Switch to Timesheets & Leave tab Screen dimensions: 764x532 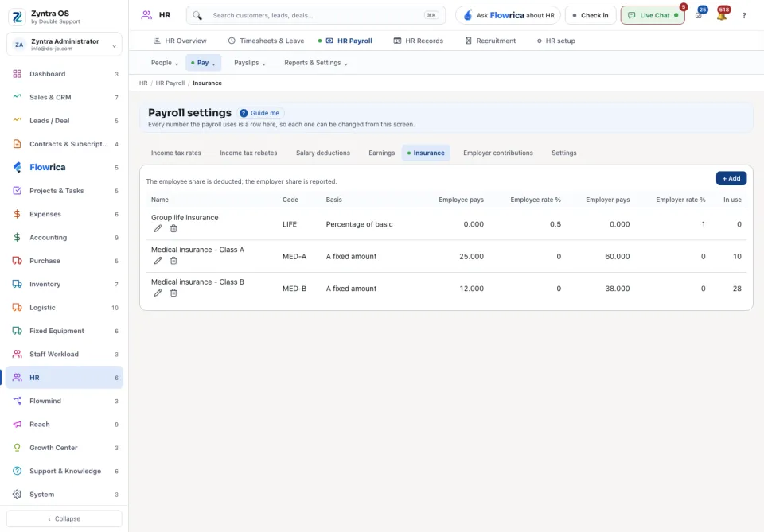tap(266, 41)
